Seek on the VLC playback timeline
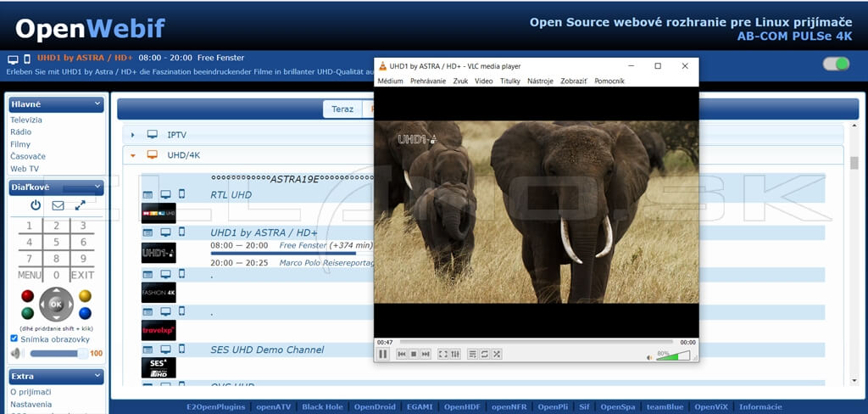 click(x=537, y=343)
